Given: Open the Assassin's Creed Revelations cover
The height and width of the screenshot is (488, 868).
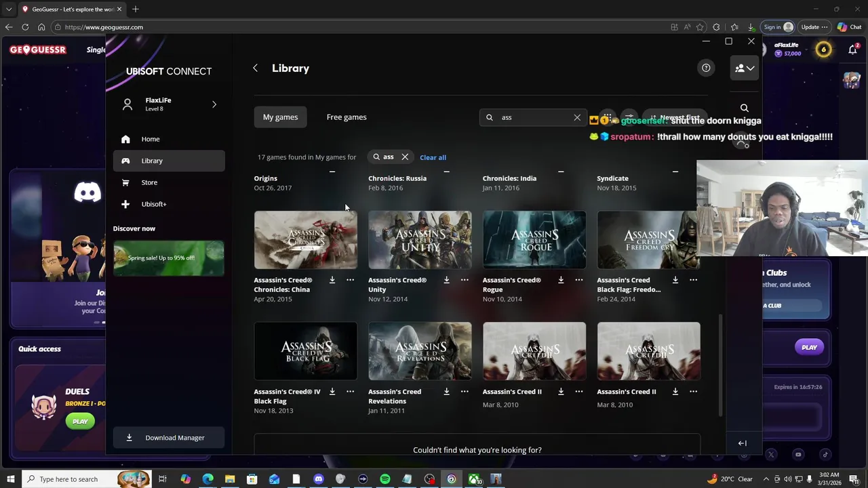Looking at the screenshot, I should [420, 351].
